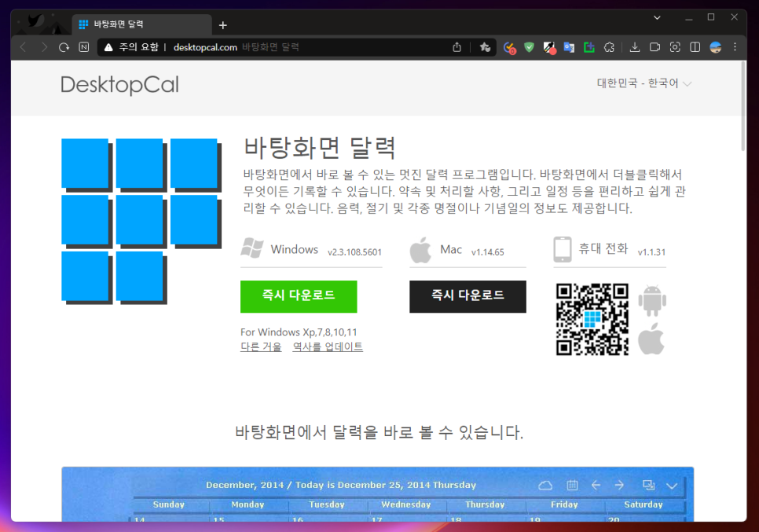Image resolution: width=759 pixels, height=532 pixels.
Task: Click the 바탕화면 달력 page heading
Action: pos(320,148)
